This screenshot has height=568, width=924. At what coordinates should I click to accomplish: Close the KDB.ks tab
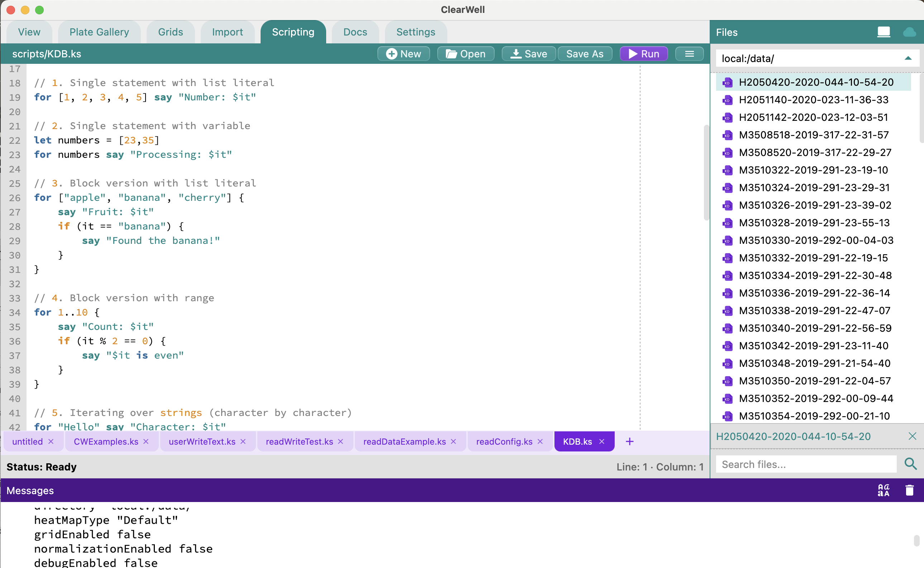click(601, 441)
